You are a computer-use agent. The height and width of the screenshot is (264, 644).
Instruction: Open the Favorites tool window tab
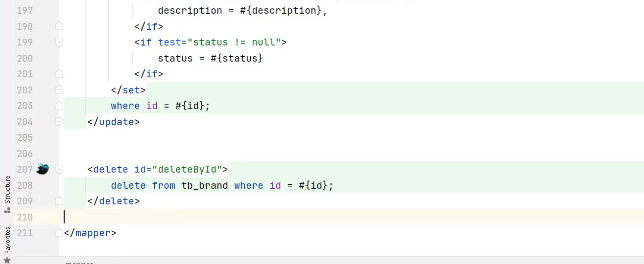7,240
